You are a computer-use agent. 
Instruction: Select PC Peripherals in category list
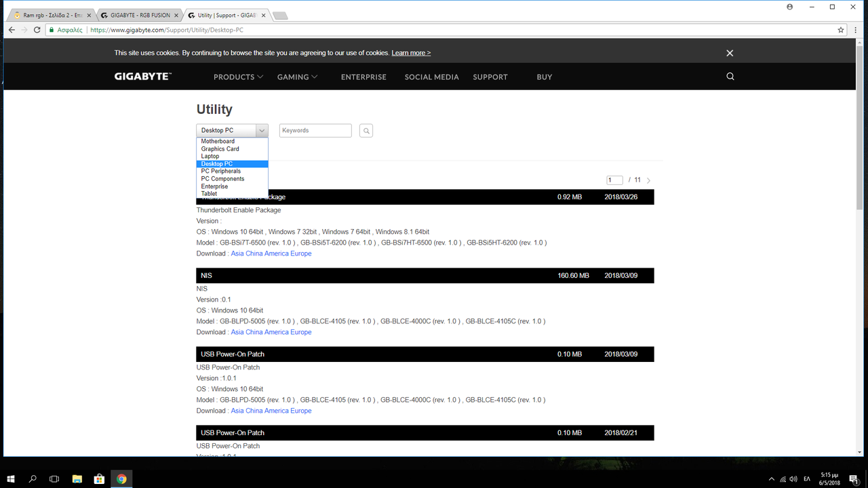point(232,171)
